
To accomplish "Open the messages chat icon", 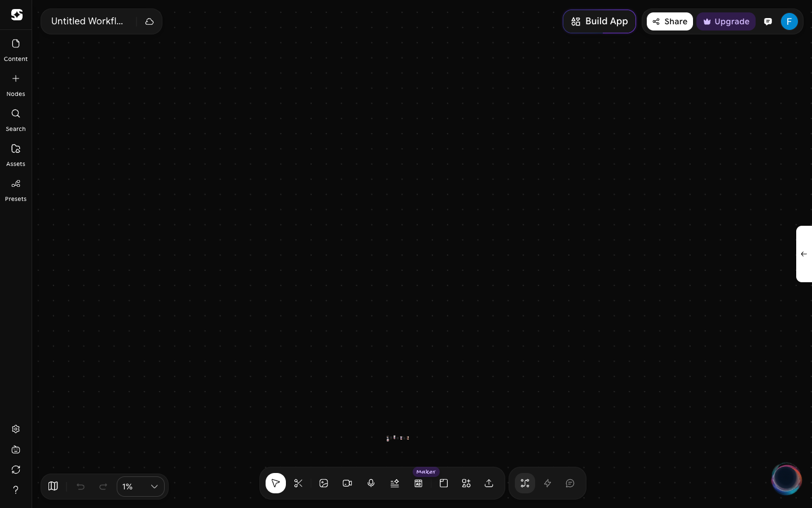I will point(768,21).
